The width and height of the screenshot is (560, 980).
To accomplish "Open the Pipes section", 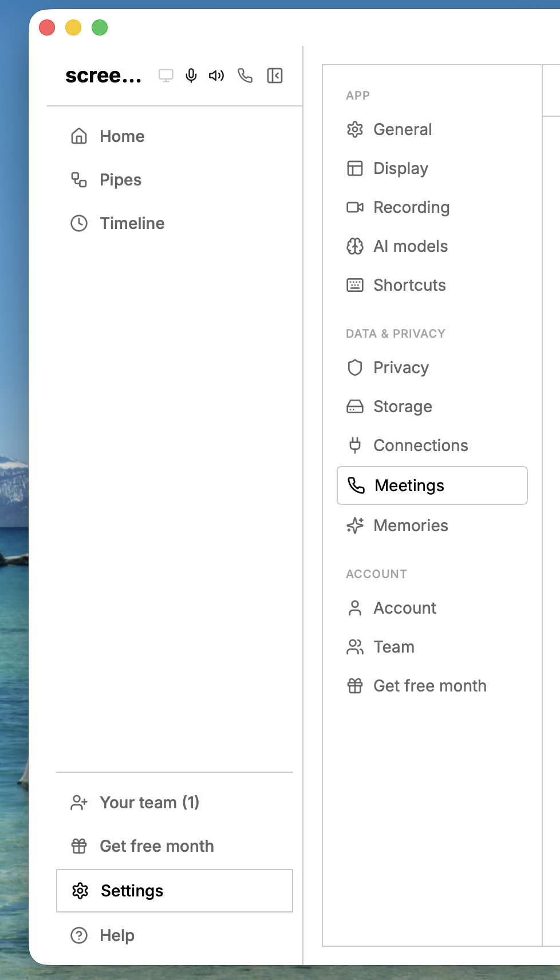I will (x=120, y=180).
